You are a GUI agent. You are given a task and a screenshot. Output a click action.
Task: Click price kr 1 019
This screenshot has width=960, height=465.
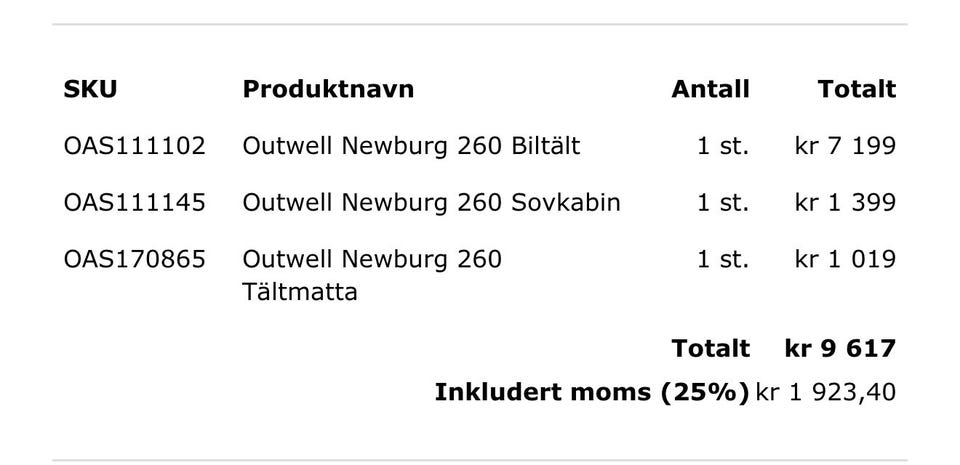pyautogui.click(x=845, y=260)
